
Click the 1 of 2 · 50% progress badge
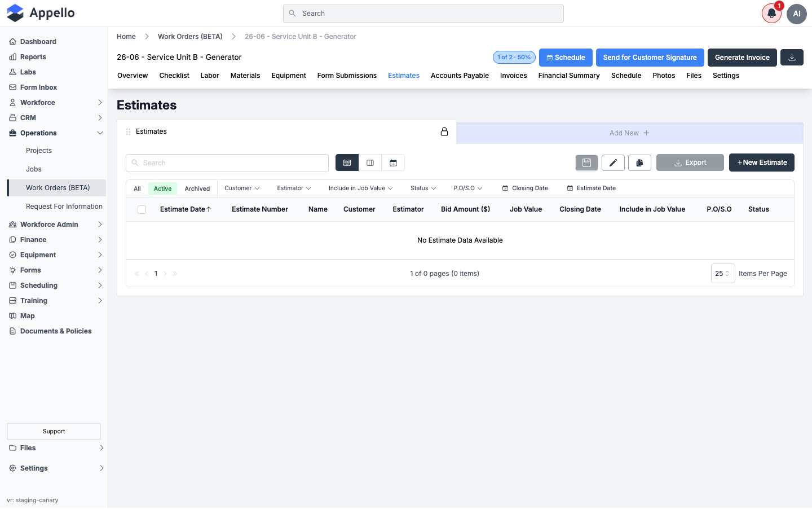click(x=514, y=58)
